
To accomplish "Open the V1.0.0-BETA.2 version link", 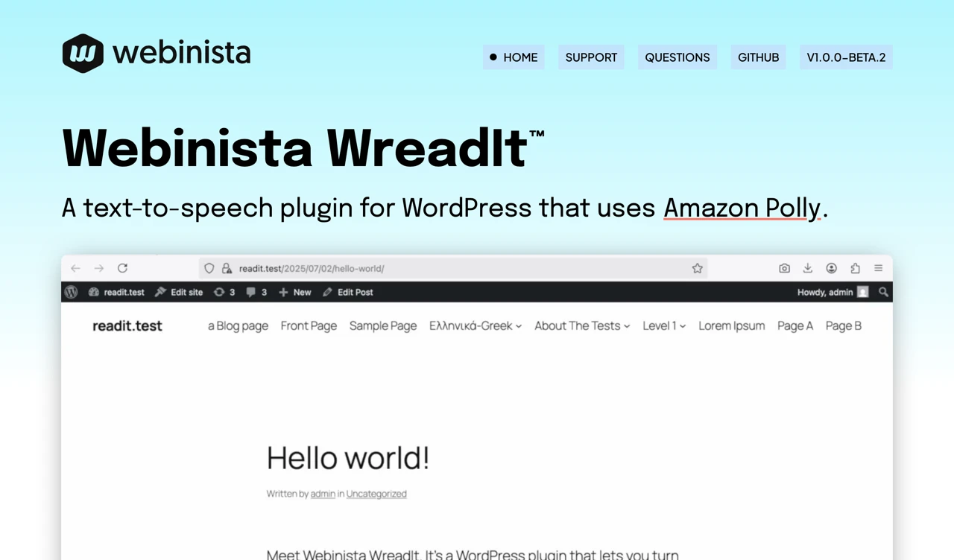I will [x=846, y=57].
